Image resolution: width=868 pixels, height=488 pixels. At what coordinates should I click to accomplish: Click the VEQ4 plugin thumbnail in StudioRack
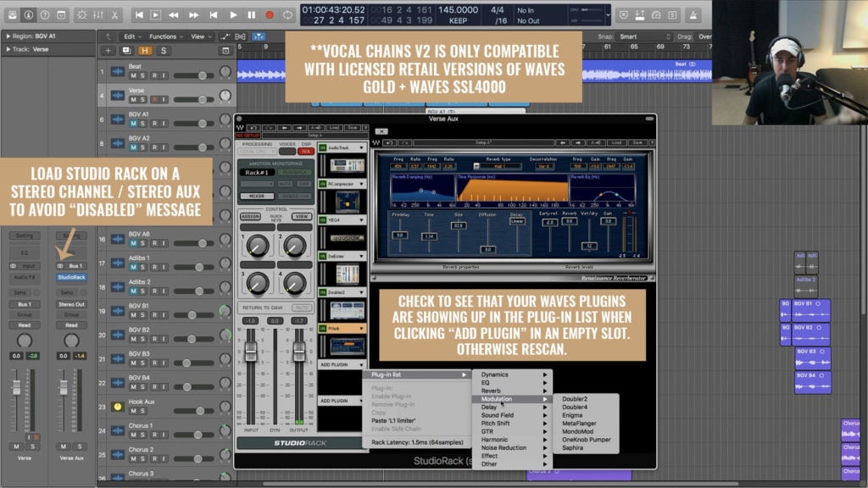(x=347, y=238)
